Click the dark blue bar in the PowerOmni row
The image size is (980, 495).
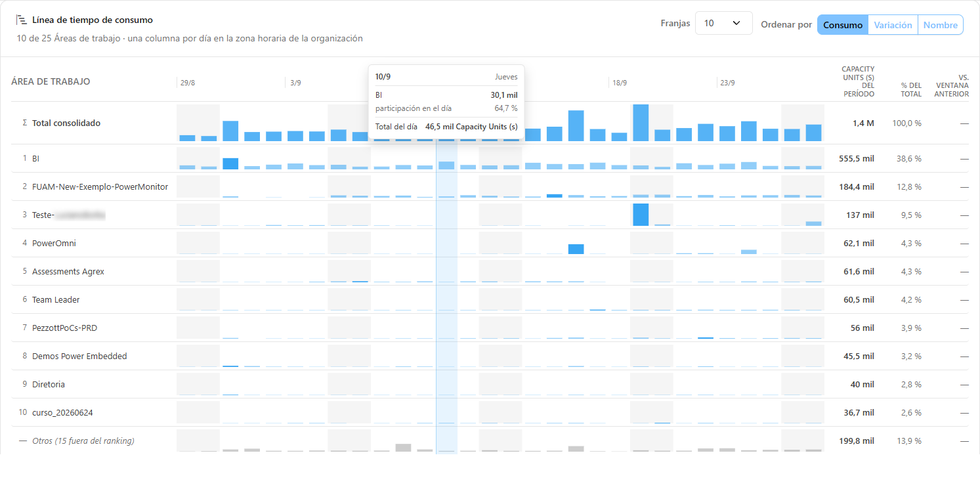[576, 249]
